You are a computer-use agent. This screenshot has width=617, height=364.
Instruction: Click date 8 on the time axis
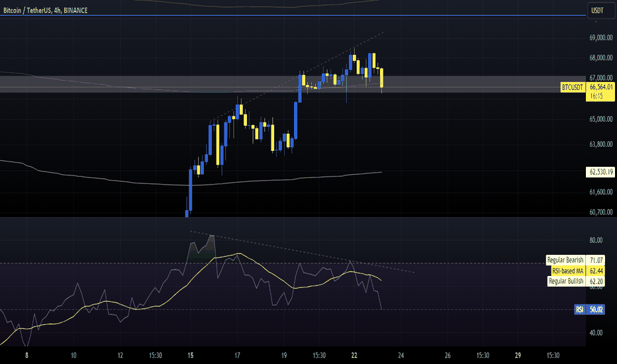[x=26, y=355]
